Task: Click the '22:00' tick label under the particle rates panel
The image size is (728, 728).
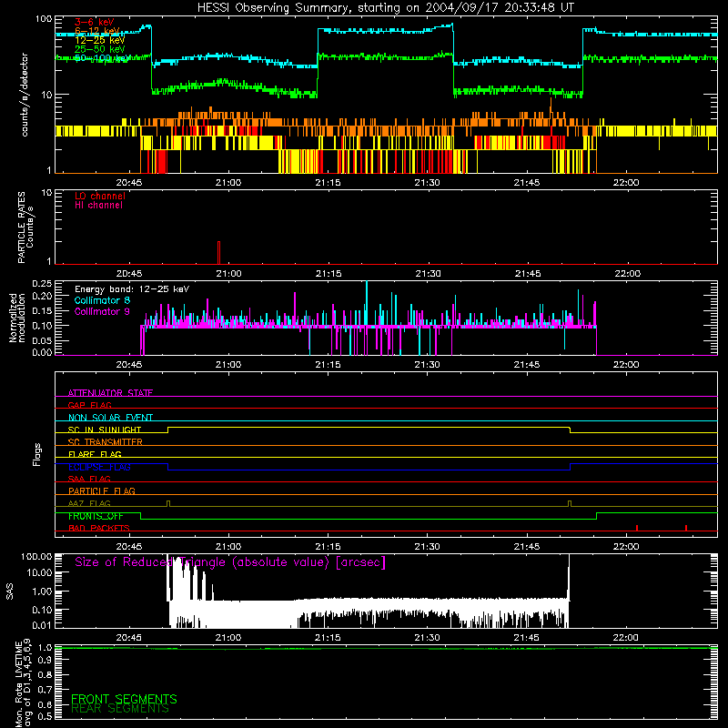Action: point(627,274)
